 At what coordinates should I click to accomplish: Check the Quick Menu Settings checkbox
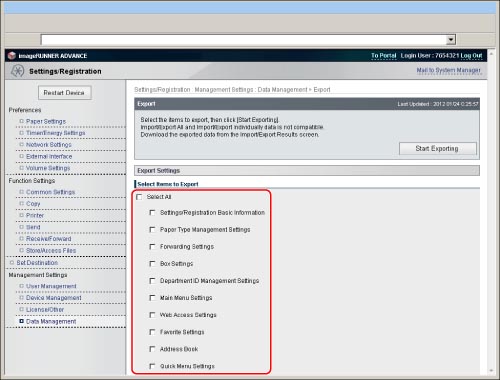tap(152, 366)
